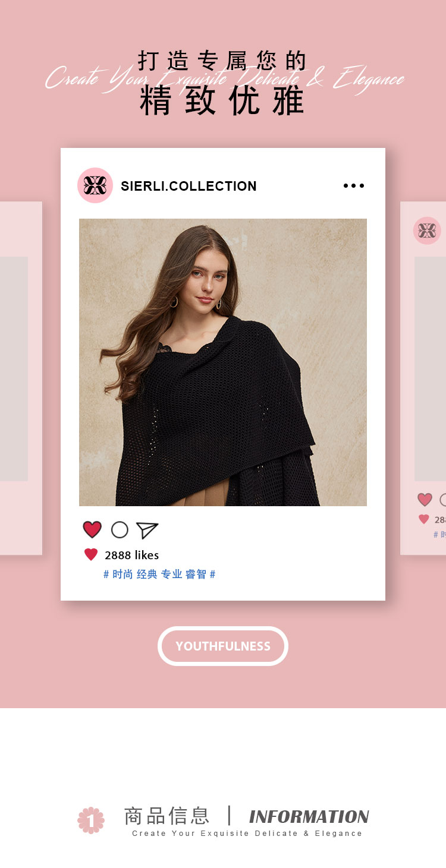
Task: Click the small heart beside 2888 likes
Action: pos(91,555)
